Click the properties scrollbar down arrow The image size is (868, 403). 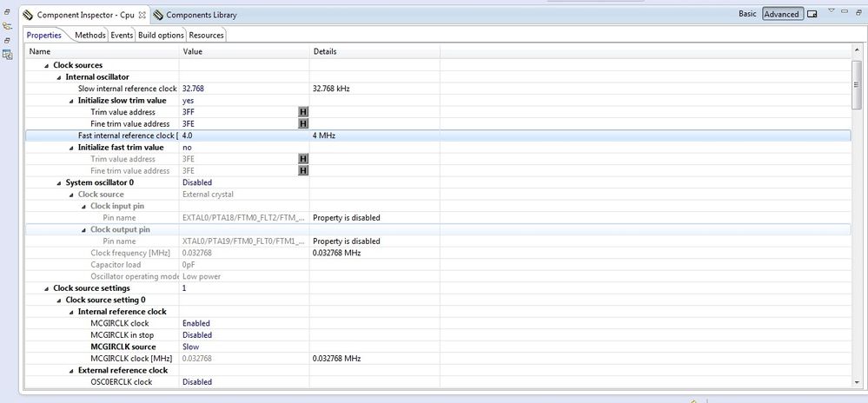(x=856, y=382)
